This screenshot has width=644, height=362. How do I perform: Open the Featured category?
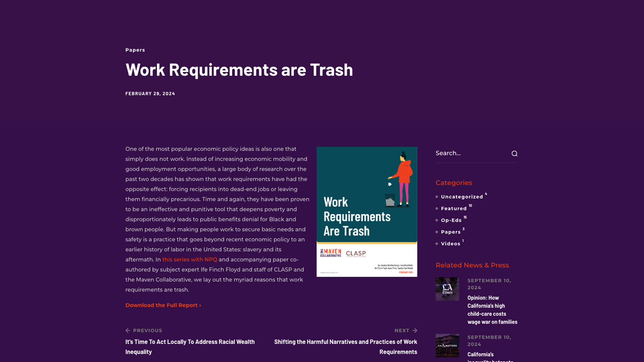click(x=454, y=208)
